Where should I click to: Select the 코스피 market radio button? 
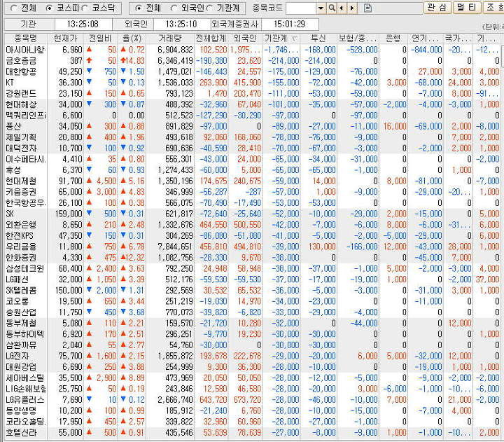(49, 8)
